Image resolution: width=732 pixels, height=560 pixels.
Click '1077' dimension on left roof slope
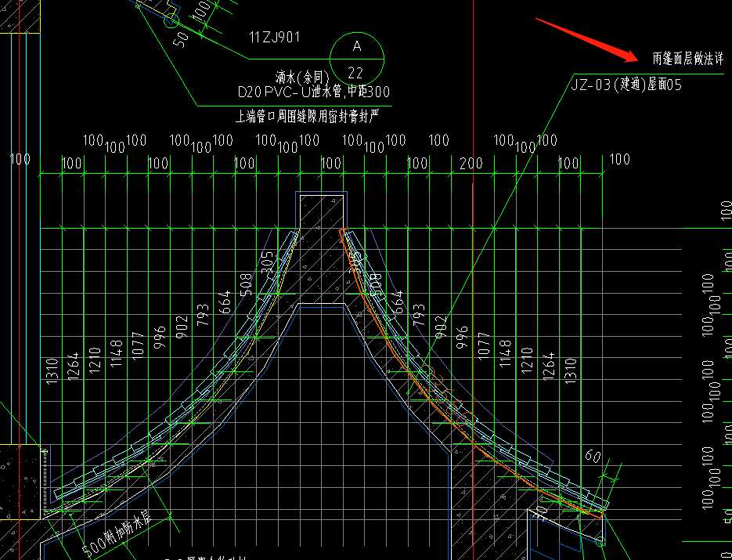coord(139,345)
